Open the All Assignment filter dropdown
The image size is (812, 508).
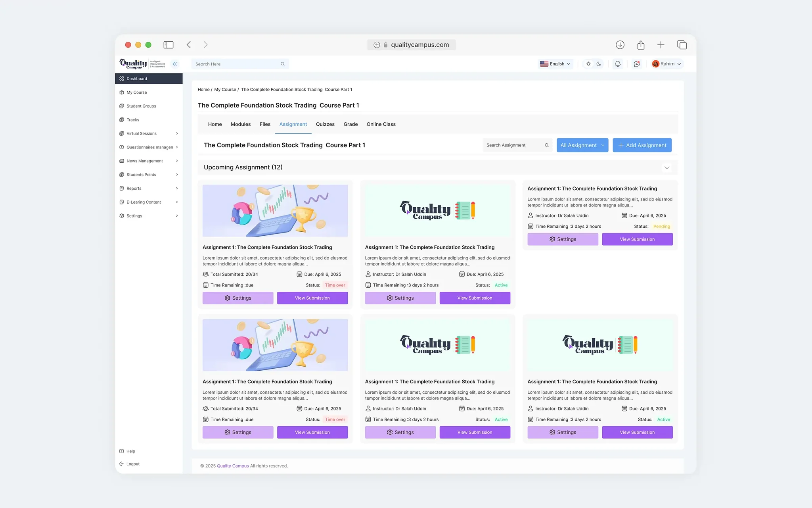(582, 145)
